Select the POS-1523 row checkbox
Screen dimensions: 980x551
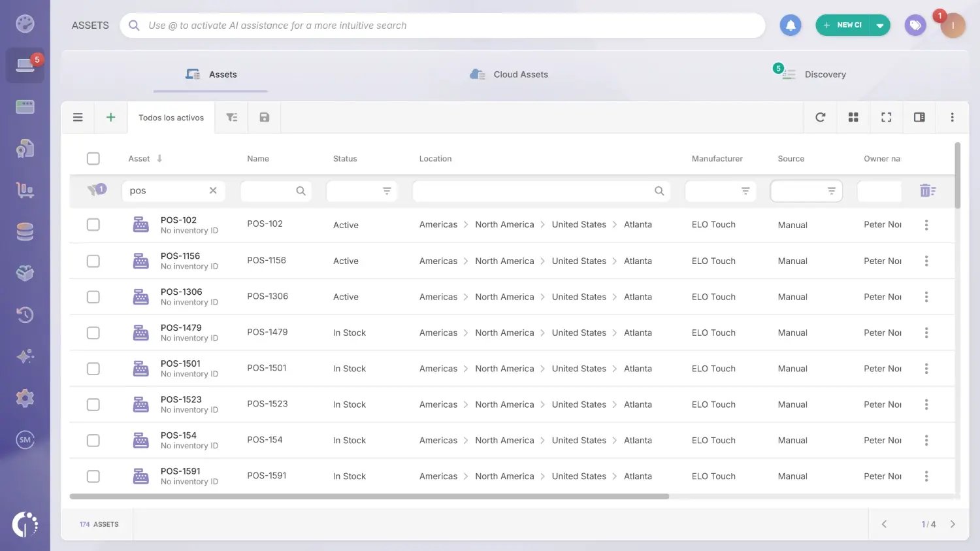[x=93, y=405]
